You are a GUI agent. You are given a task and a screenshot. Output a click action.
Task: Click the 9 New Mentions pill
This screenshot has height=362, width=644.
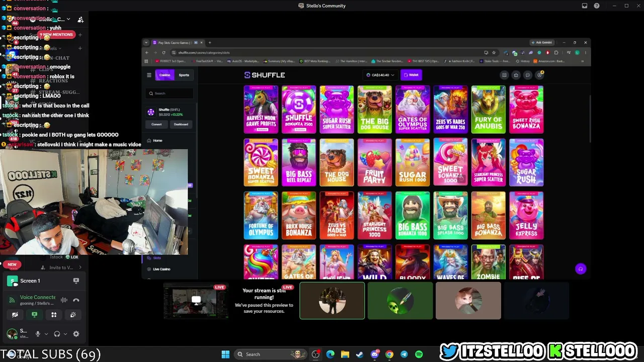(56, 35)
